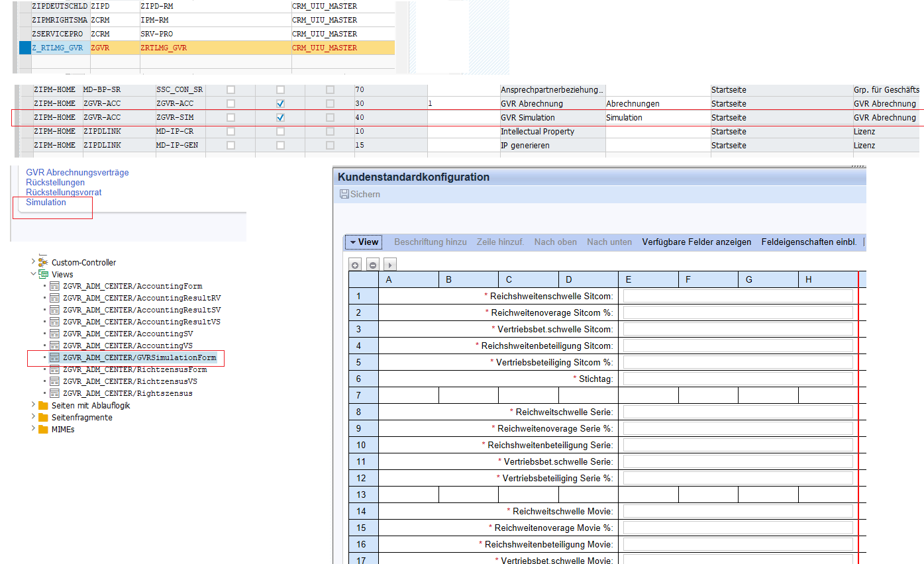Click Feldeigenschaften einbl. toolbar item

pos(809,242)
